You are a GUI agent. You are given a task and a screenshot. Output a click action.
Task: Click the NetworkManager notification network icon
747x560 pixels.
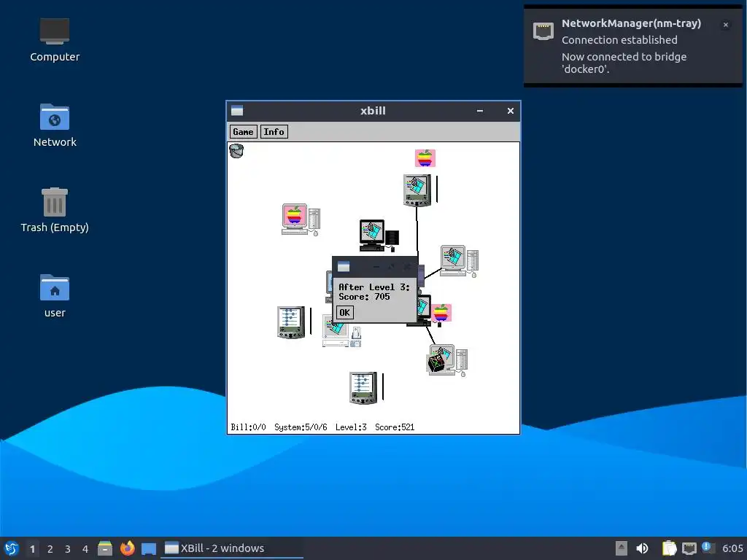click(x=543, y=31)
